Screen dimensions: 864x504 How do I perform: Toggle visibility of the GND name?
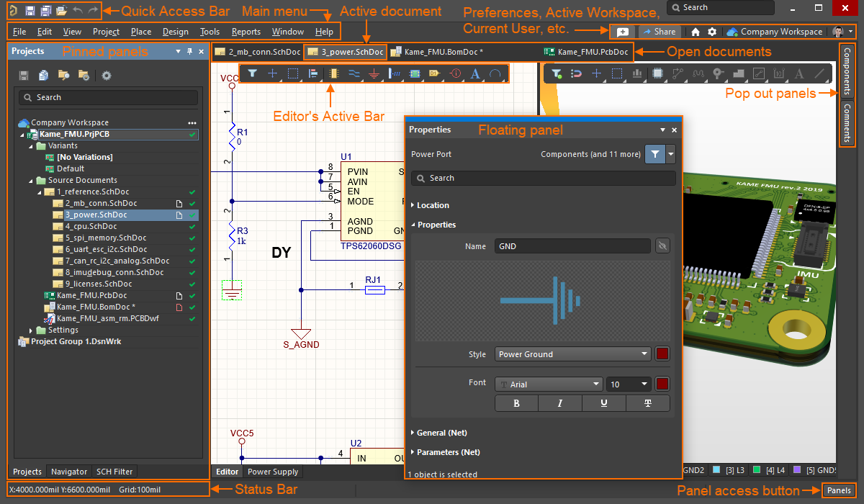point(663,246)
